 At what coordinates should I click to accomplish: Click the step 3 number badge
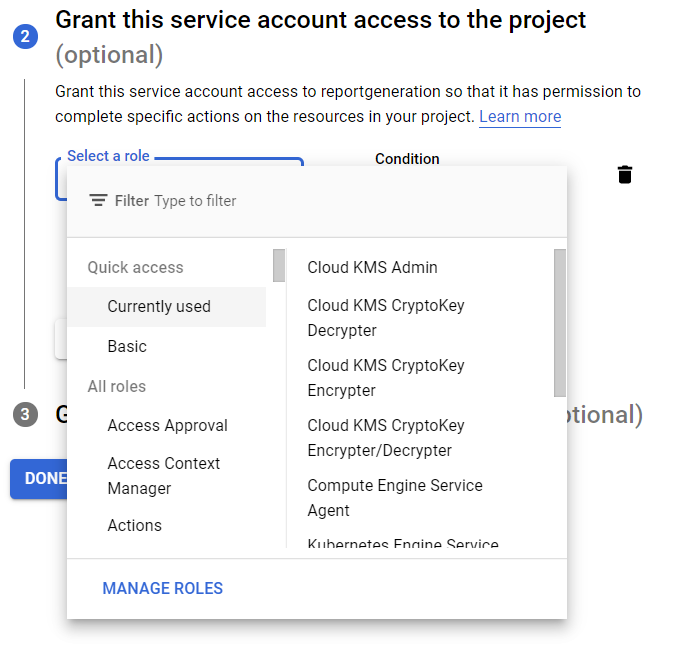click(25, 414)
